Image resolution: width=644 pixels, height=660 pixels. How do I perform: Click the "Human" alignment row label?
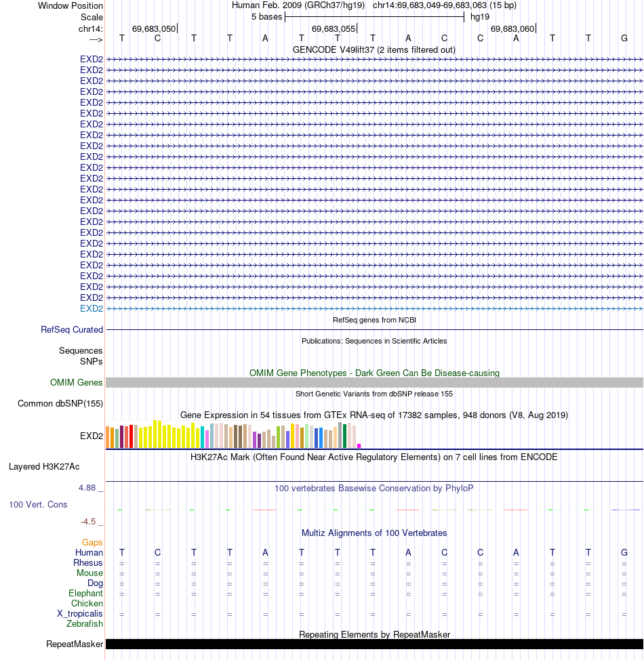pyautogui.click(x=89, y=553)
